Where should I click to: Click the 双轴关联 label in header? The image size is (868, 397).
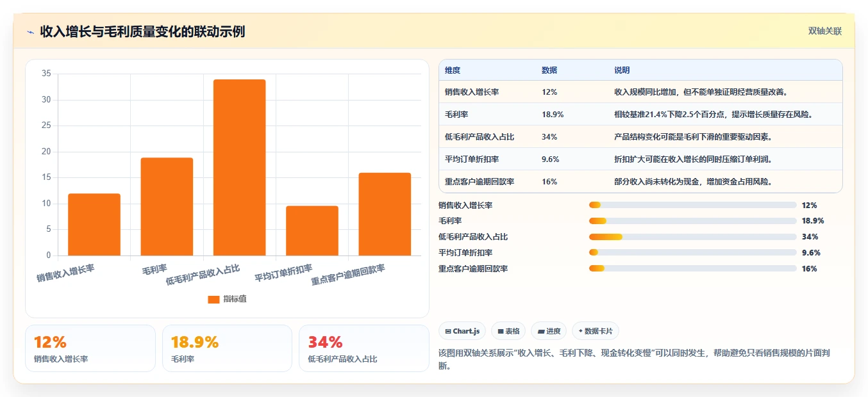pyautogui.click(x=824, y=31)
